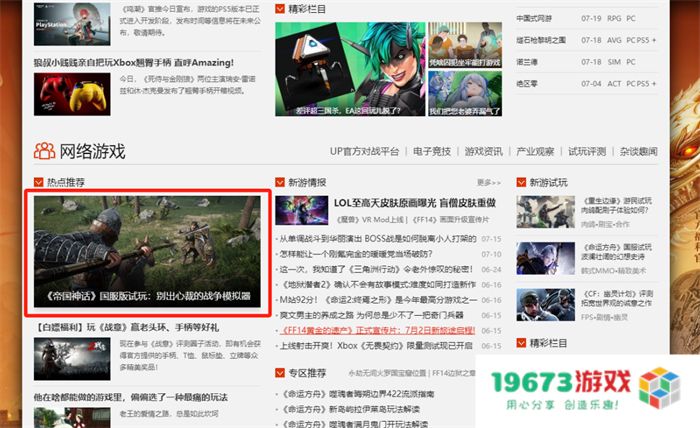
Task: Open the 地狱潜者2 故事模式 article
Action: [378, 285]
